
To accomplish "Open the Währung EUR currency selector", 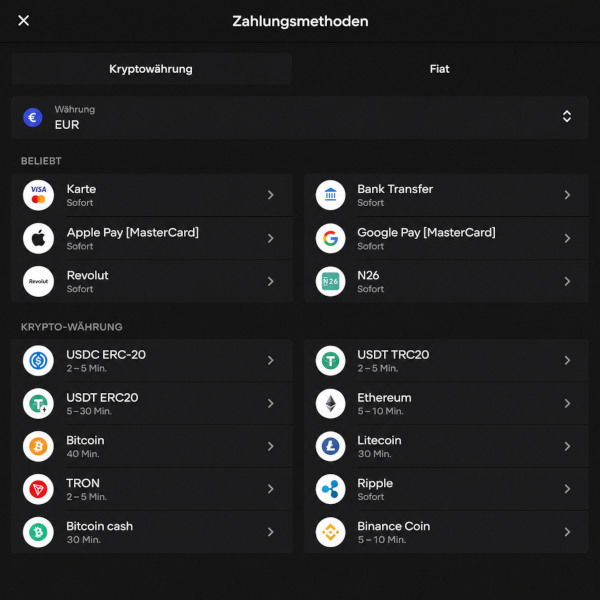I will 300,117.
